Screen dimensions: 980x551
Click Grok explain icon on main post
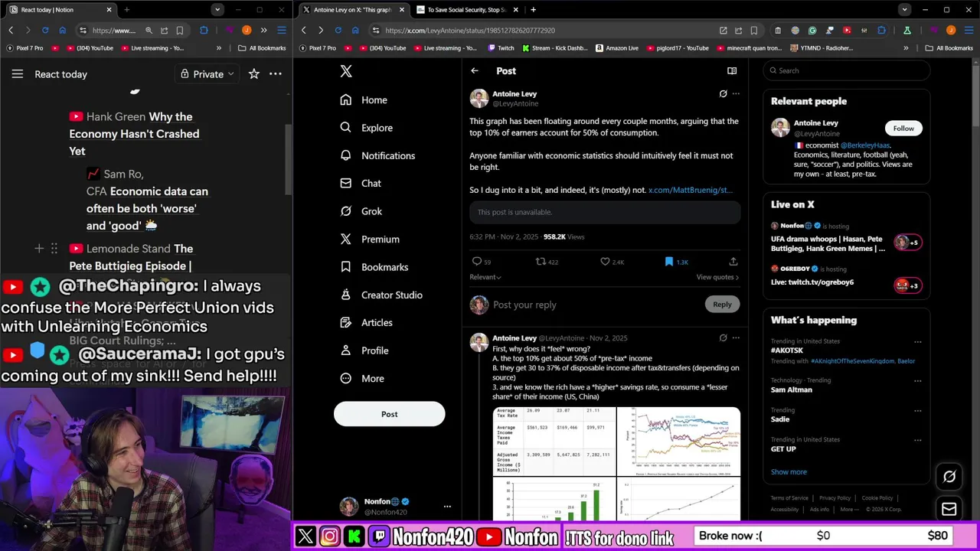click(x=723, y=93)
